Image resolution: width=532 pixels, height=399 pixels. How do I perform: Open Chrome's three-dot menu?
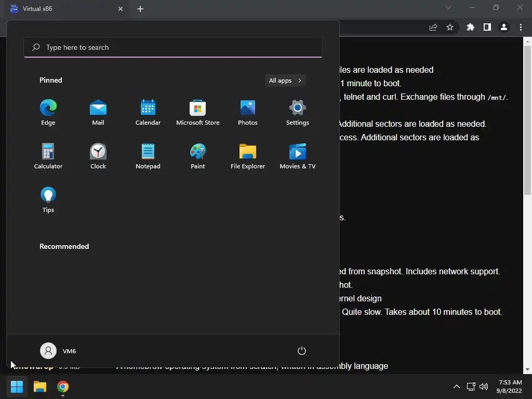tap(521, 27)
